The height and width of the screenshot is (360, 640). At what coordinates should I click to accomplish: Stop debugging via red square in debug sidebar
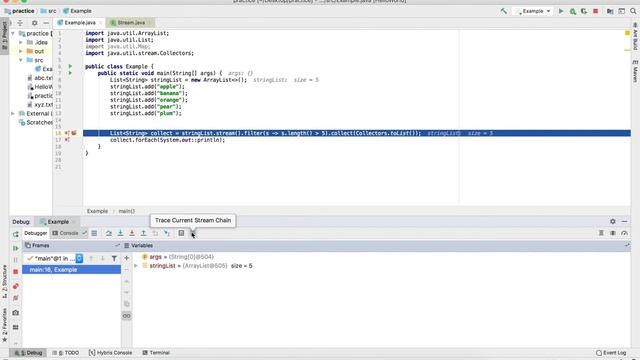(16, 272)
